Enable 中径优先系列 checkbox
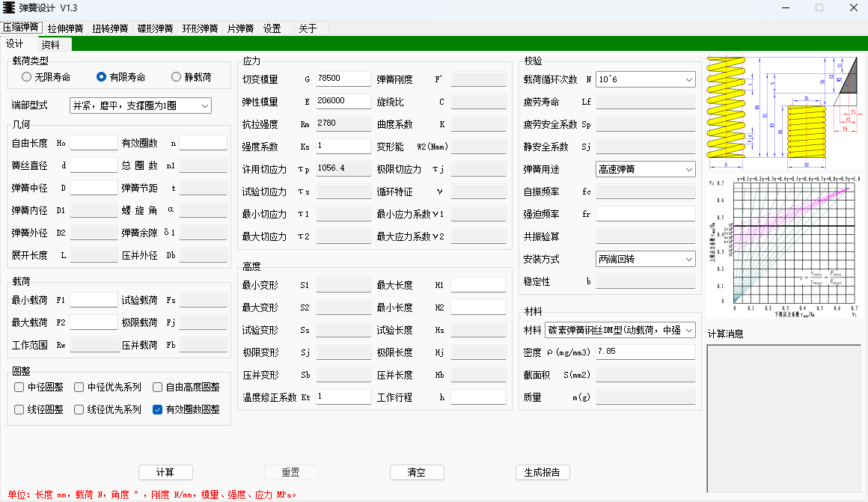Image resolution: width=868 pixels, height=502 pixels. (108, 387)
